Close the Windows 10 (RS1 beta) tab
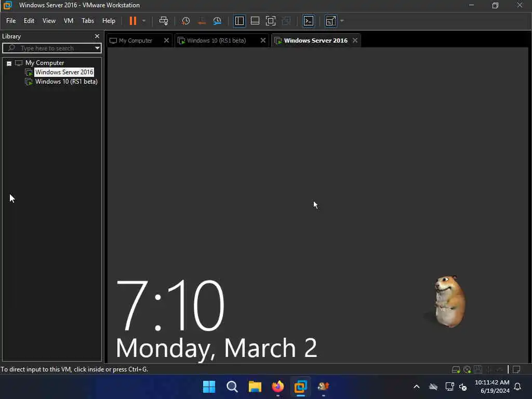Viewport: 532px width, 399px height. 263,41
